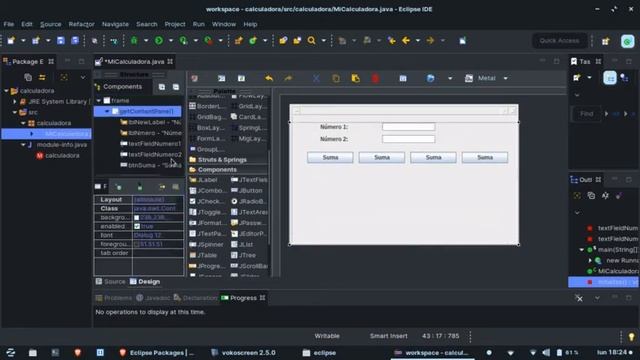The width and height of the screenshot is (640, 360).
Task: Open the Refactor menu
Action: pos(81,24)
